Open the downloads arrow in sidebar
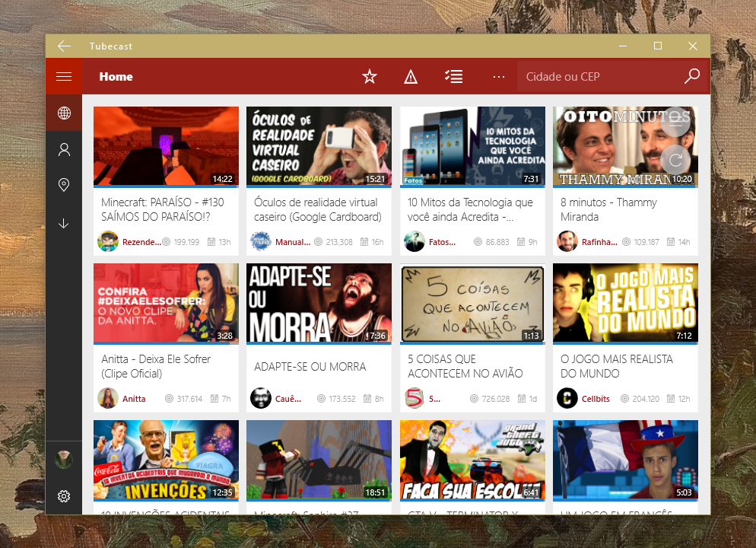The image size is (756, 548). [x=64, y=223]
